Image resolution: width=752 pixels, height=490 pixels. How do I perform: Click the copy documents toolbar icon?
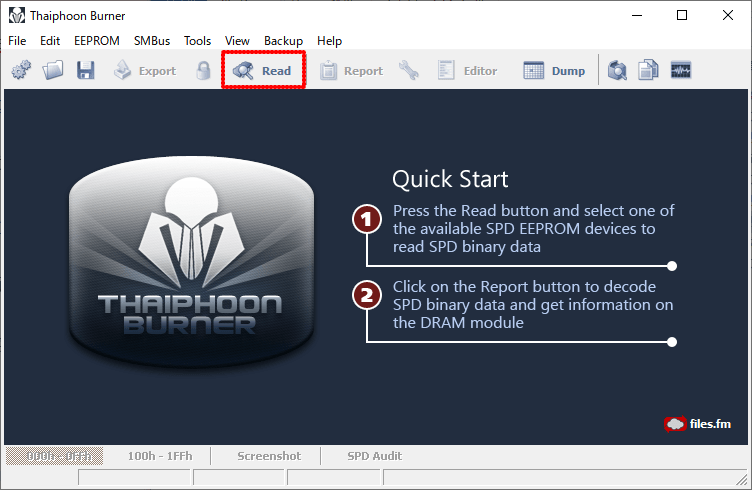[648, 70]
